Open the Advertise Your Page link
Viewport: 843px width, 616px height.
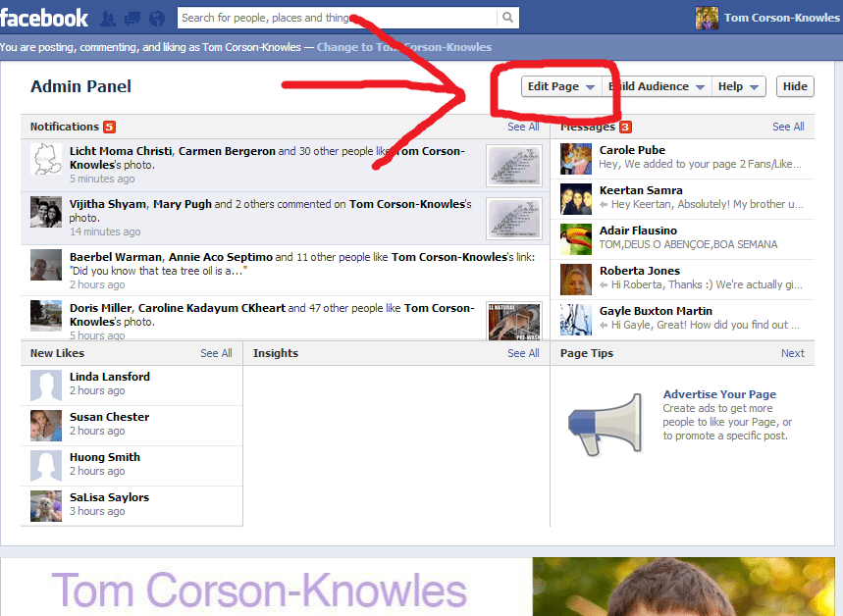pyautogui.click(x=719, y=394)
